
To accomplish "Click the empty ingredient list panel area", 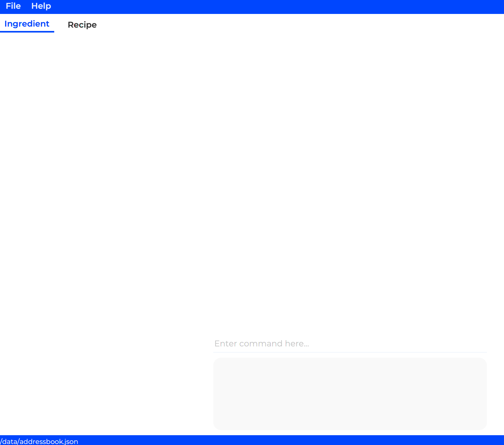I will point(103,181).
